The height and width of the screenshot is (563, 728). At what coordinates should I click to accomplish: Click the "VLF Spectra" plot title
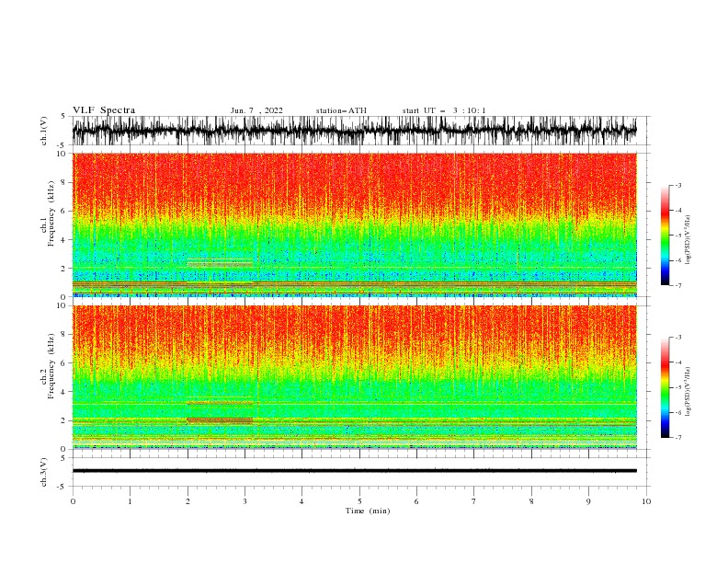pos(104,110)
